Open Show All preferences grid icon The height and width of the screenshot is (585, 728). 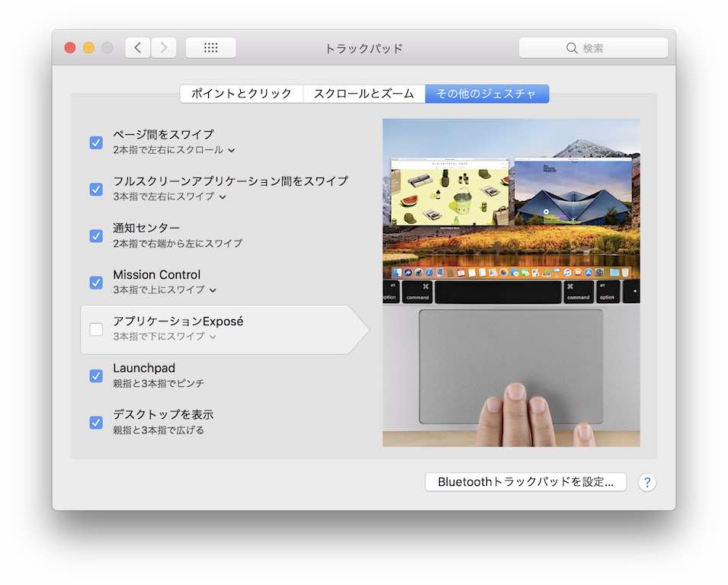[x=210, y=46]
